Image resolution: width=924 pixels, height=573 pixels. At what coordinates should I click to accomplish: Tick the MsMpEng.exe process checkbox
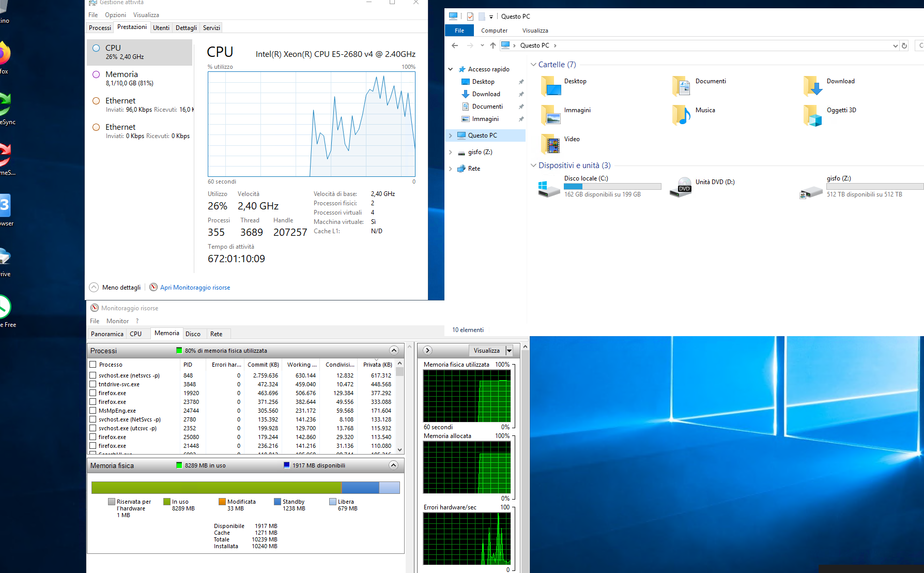pyautogui.click(x=93, y=411)
